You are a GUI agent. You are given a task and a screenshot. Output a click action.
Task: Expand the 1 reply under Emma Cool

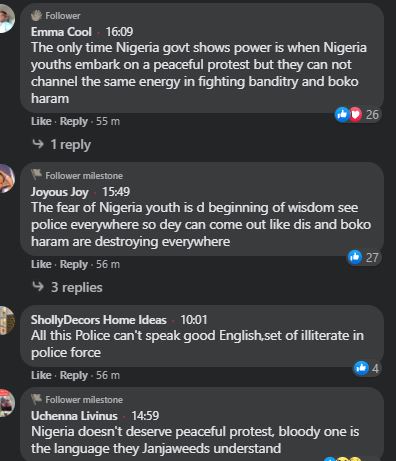[x=61, y=145]
